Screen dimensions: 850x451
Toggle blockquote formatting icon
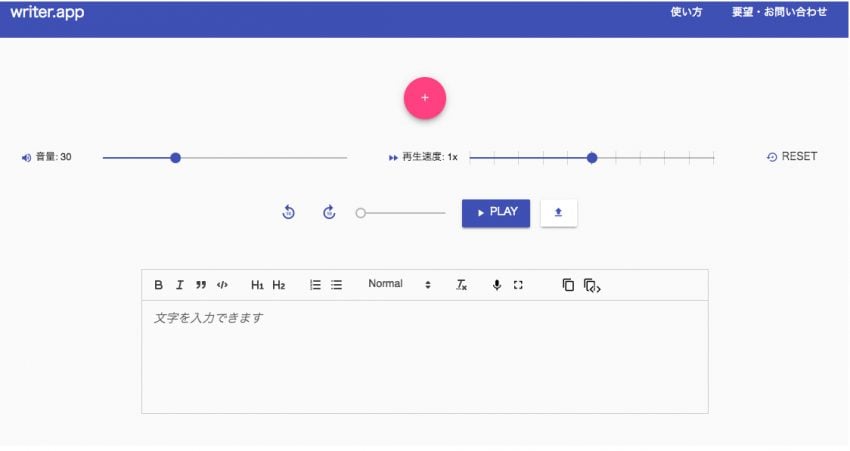pos(201,285)
